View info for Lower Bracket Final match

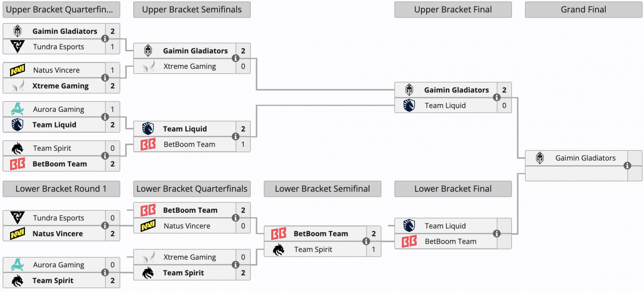[x=497, y=233]
